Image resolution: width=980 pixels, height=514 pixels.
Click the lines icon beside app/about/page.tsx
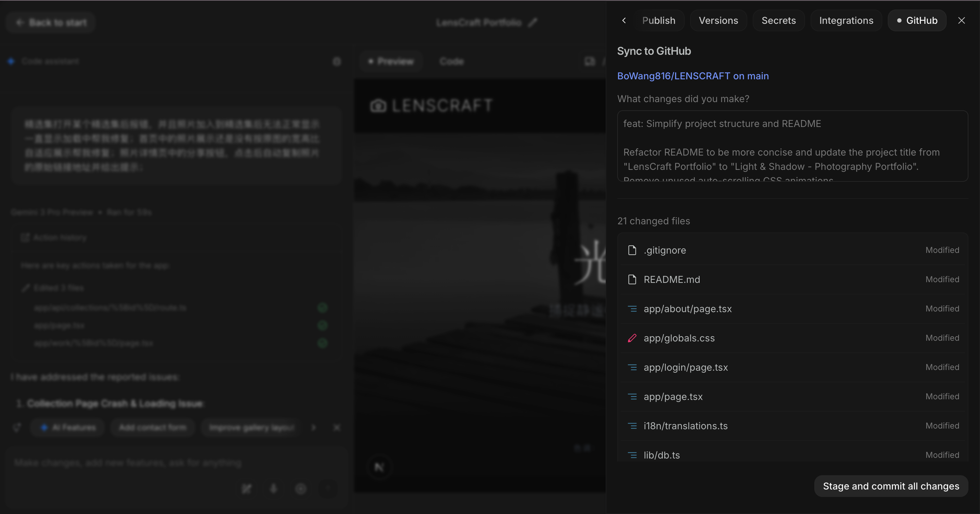pyautogui.click(x=632, y=308)
